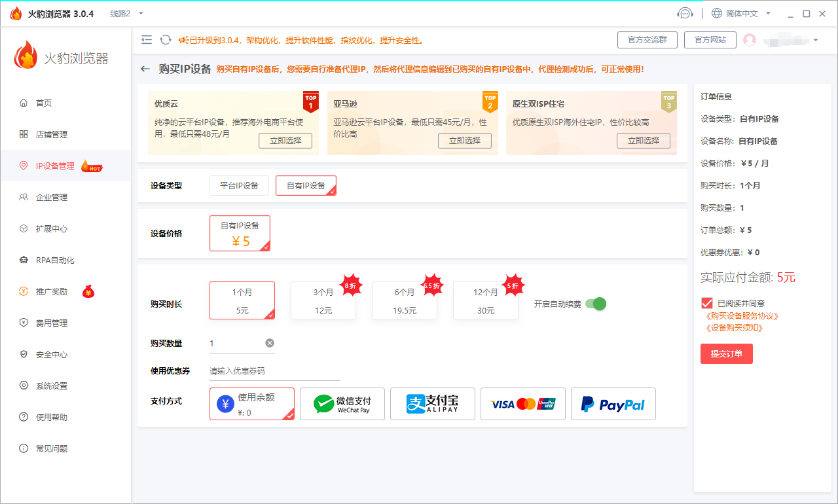Open the 首页 sidebar section

coord(42,102)
